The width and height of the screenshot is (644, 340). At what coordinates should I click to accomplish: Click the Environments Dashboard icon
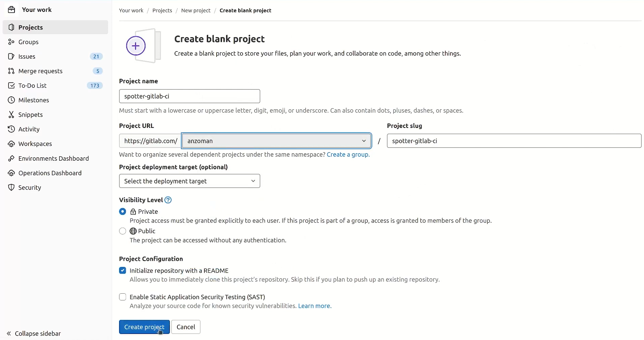tap(11, 158)
